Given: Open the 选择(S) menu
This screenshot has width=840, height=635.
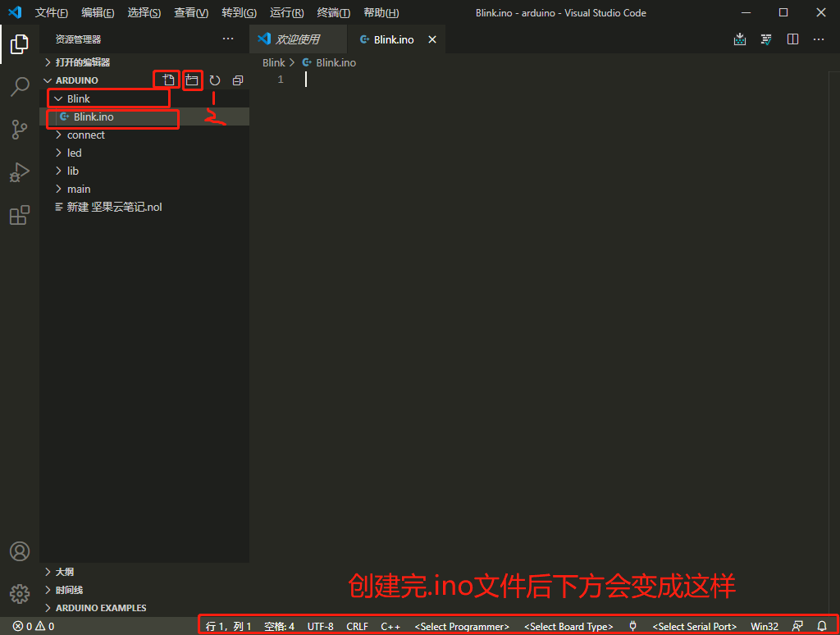Looking at the screenshot, I should point(144,13).
